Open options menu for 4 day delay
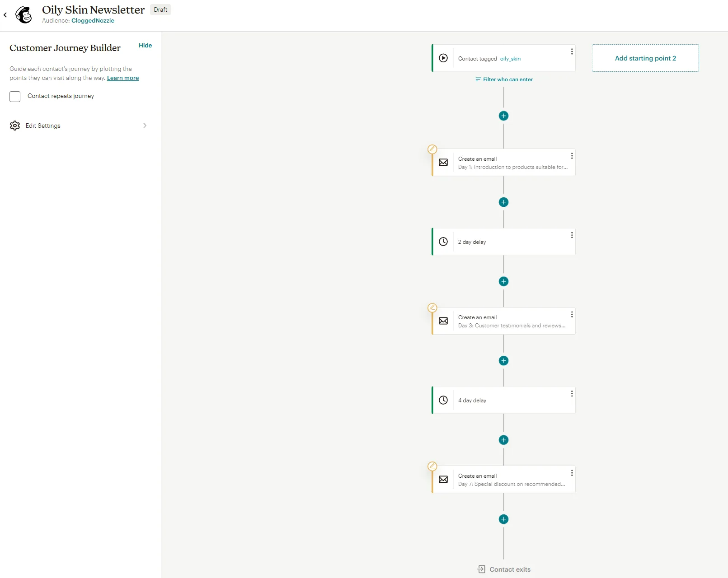The image size is (728, 578). 572,394
